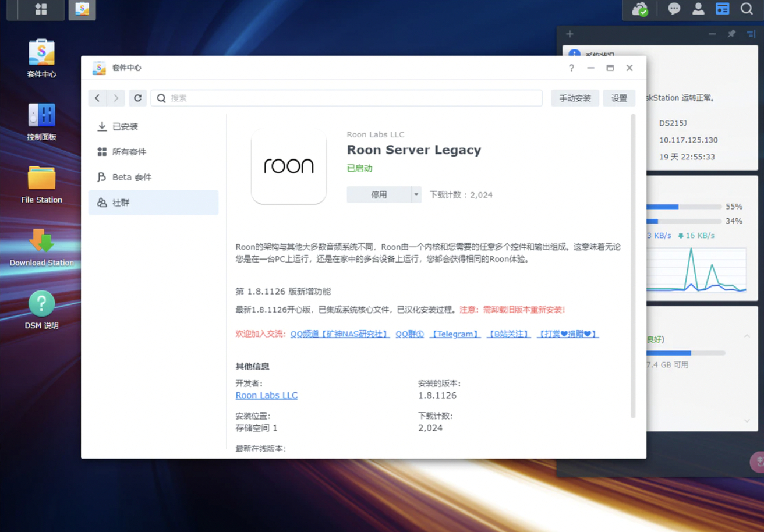Click the notifications chat bubble icon
Viewport: 764px width, 532px height.
tap(674, 9)
